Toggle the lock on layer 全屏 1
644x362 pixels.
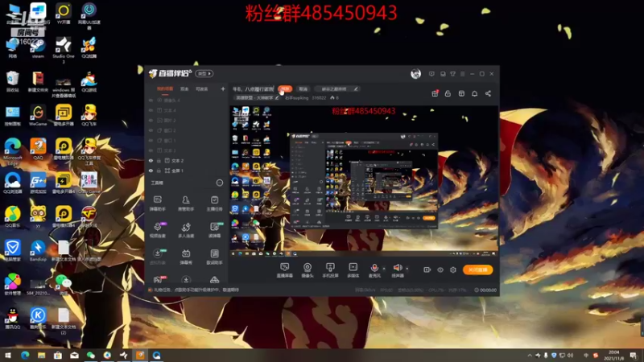coord(159,171)
